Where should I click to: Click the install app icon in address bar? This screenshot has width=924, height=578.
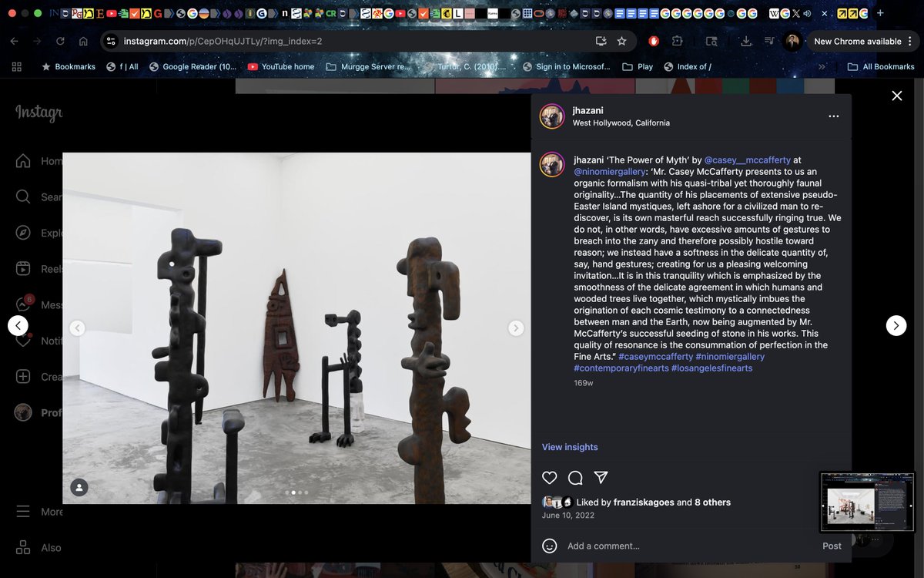click(x=601, y=41)
